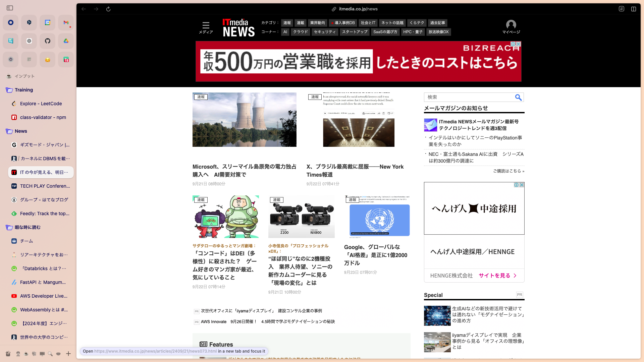Click the plus button to add new
This screenshot has height=362, width=644.
pos(68,354)
